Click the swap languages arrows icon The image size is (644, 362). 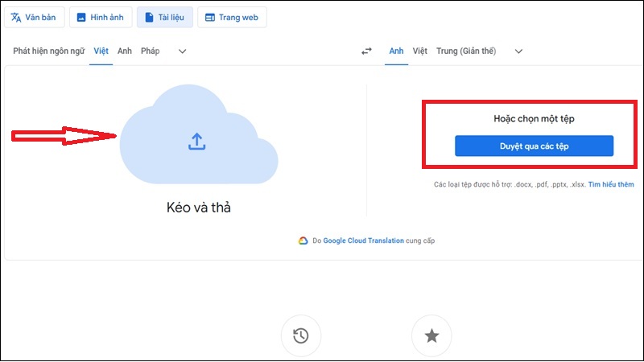coord(366,51)
